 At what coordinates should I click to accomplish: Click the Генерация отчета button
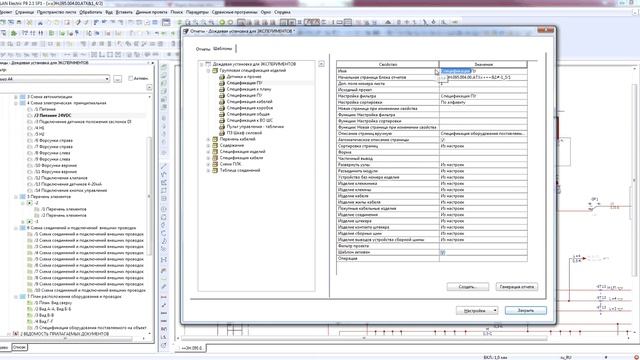pyautogui.click(x=517, y=287)
